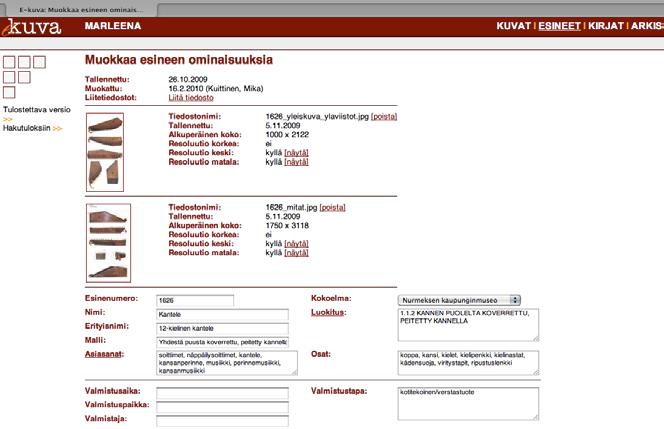Viewport: 664px width, 429px height.
Task: Click the size value 1750 x 3118
Action: (x=287, y=225)
